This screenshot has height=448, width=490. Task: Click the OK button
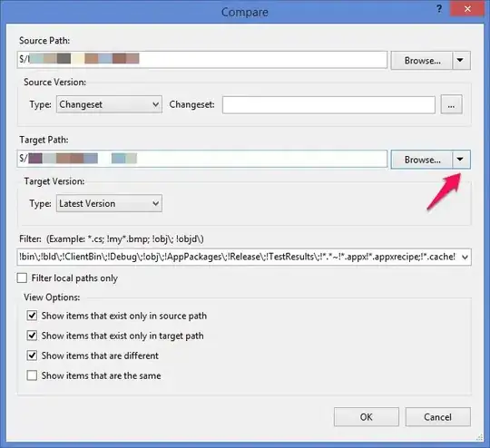point(367,417)
